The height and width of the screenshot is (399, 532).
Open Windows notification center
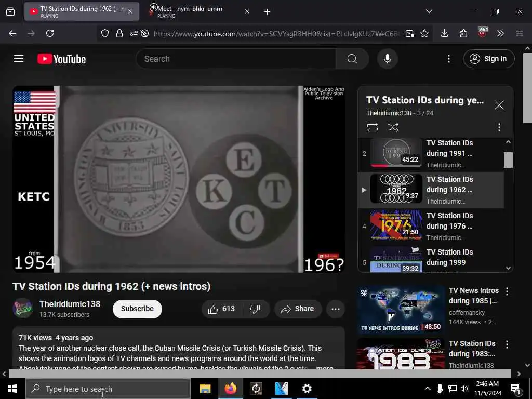[515, 390]
